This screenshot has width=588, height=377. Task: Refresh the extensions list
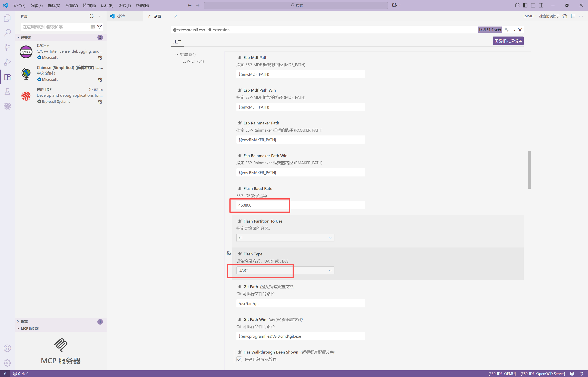pyautogui.click(x=91, y=16)
